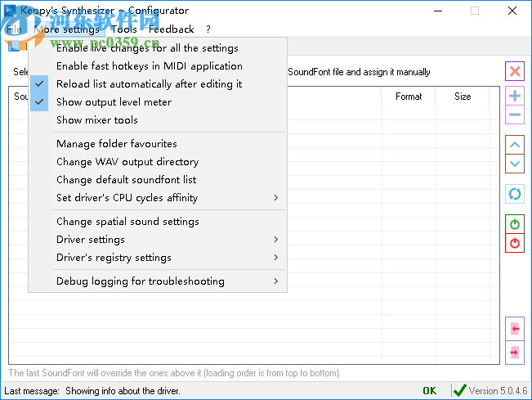This screenshot has width=532, height=400.
Task: Click the pink right-arrow export icon
Action: click(x=515, y=353)
